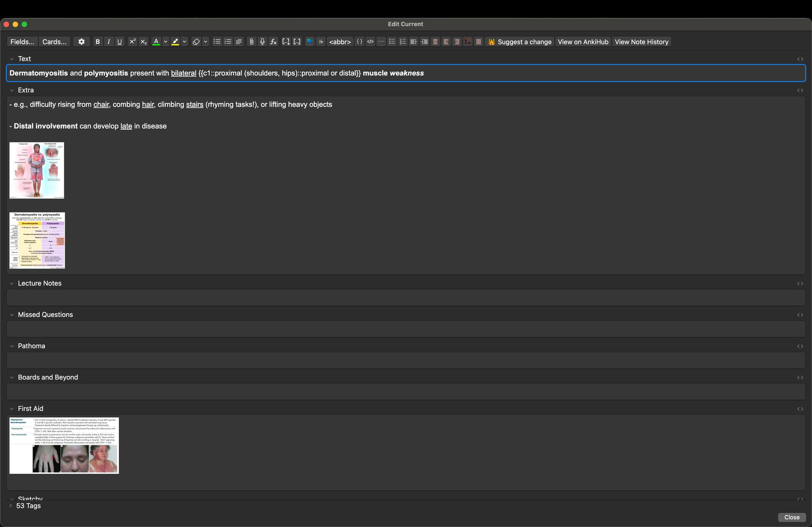Screen dimensions: 812x527
Task: Open the Fields... dialog
Action: [x=22, y=42]
